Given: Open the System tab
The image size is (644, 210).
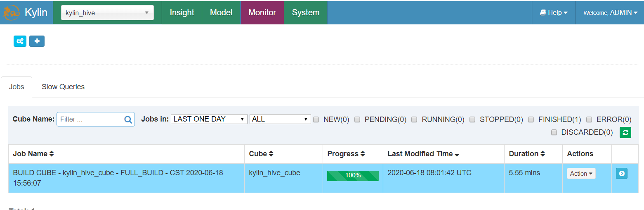Looking at the screenshot, I should tap(306, 13).
